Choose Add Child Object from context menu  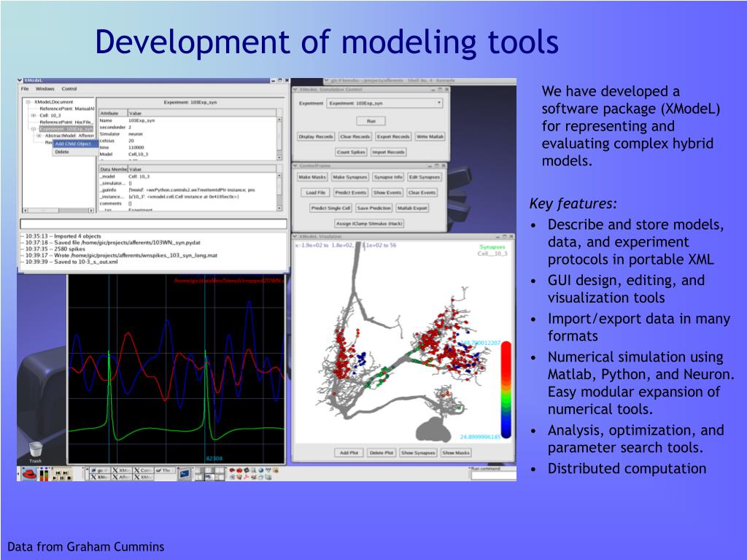coord(75,144)
